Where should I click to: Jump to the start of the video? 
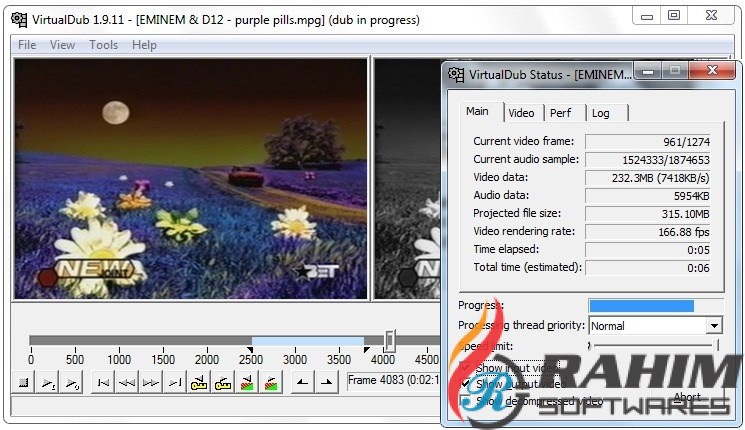pyautogui.click(x=103, y=382)
